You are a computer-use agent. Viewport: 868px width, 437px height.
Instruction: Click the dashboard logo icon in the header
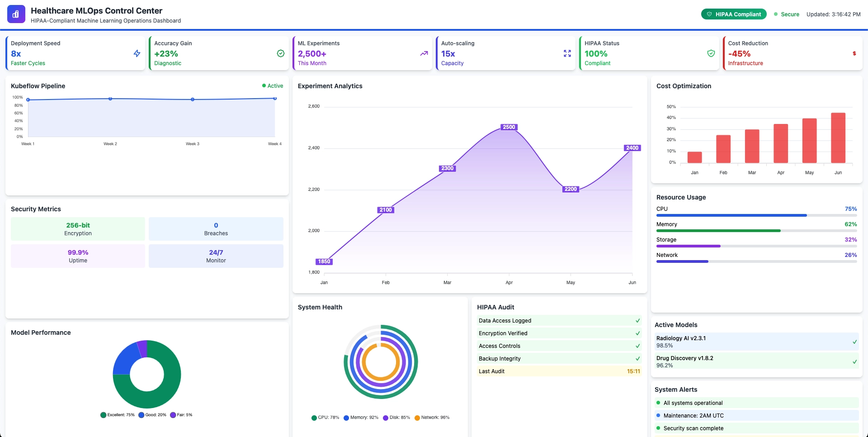tap(16, 14)
